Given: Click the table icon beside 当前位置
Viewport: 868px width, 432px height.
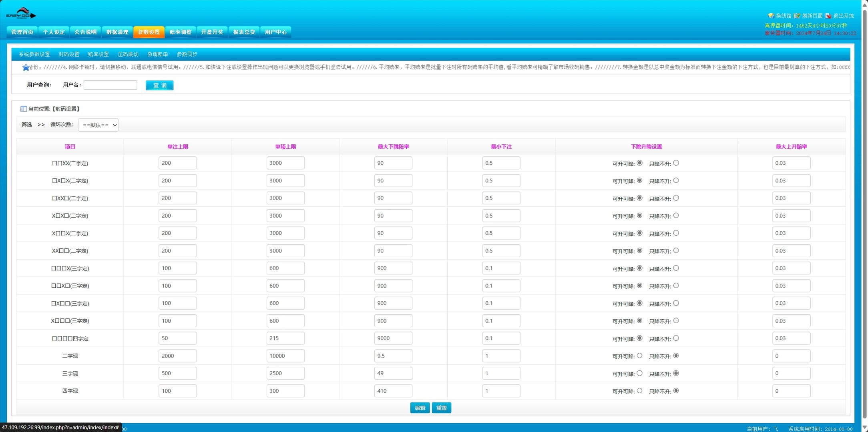Looking at the screenshot, I should click(24, 109).
